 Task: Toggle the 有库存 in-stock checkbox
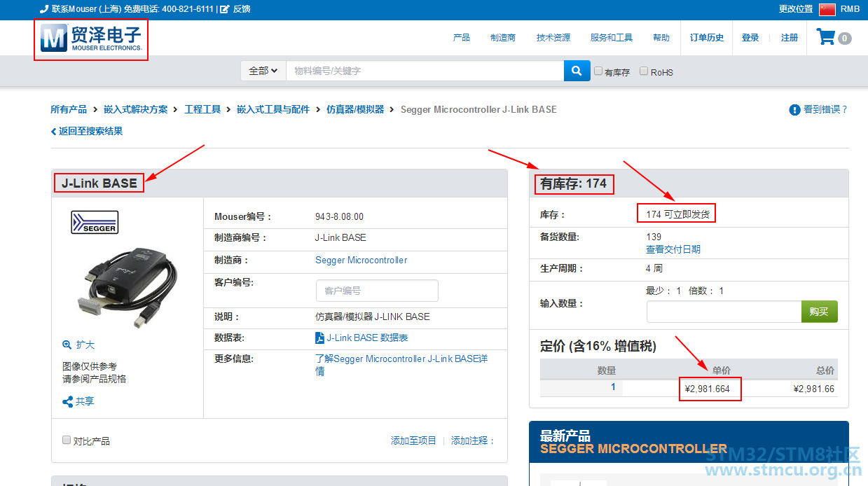tap(598, 71)
